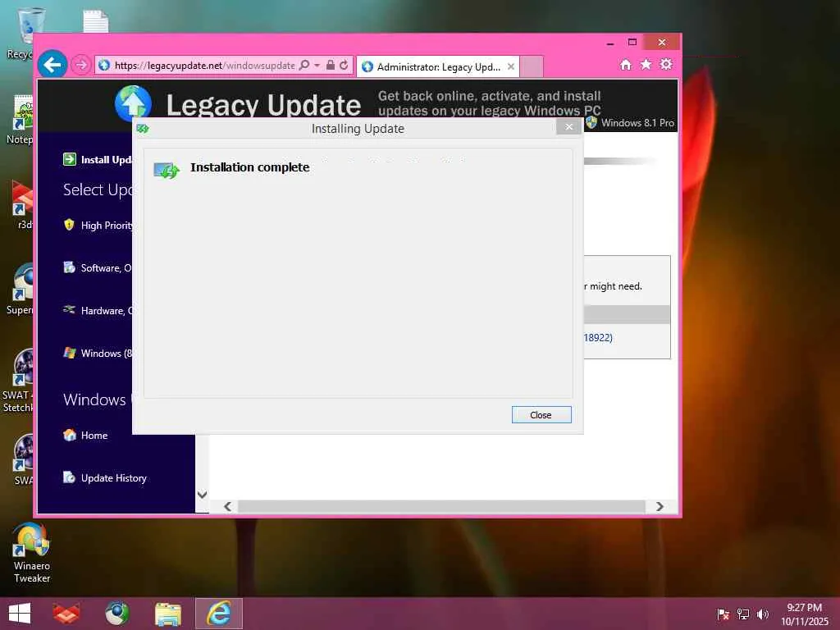Click the Installing Update dialog title icon
This screenshot has width=840, height=630.
pyautogui.click(x=143, y=129)
